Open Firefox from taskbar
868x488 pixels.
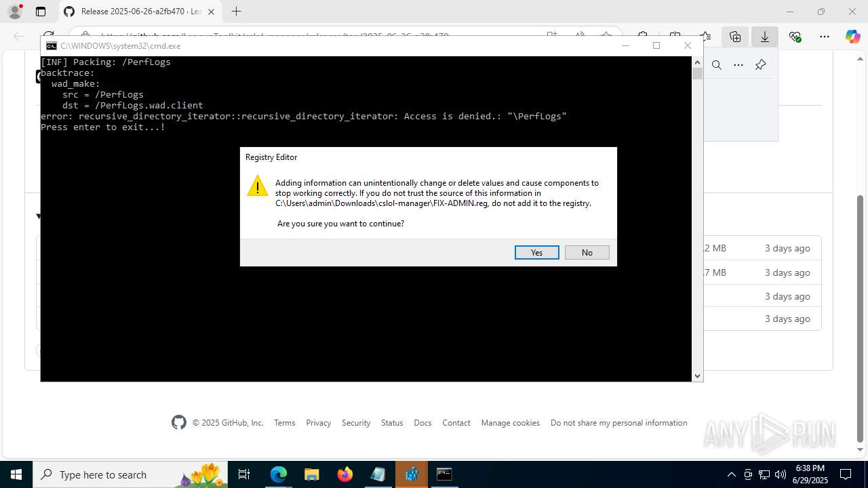click(x=344, y=474)
